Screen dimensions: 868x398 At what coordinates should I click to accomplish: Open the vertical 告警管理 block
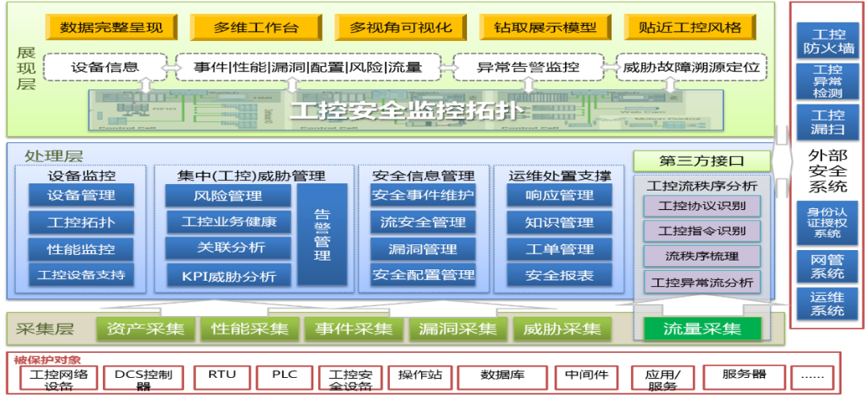tap(322, 234)
